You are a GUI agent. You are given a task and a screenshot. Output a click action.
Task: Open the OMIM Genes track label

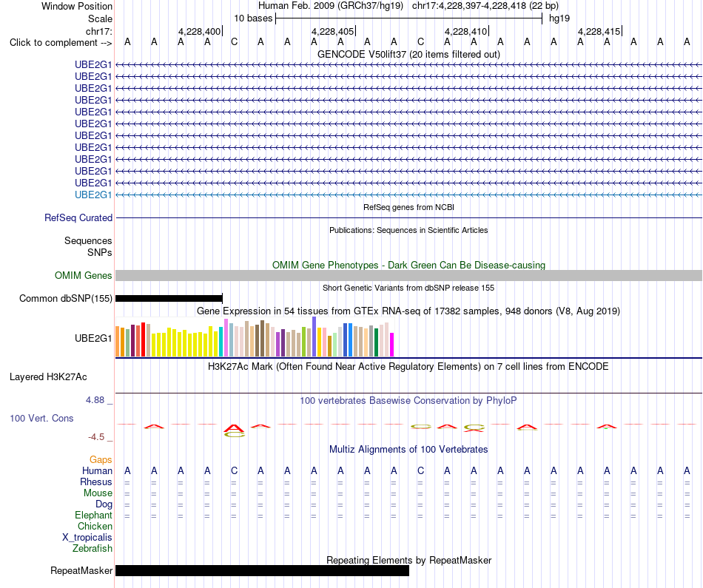click(x=84, y=276)
